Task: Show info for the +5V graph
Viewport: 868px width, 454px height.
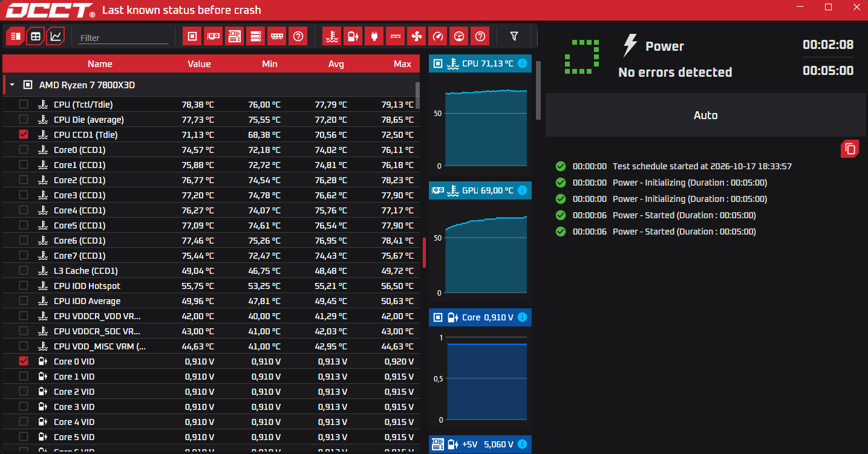Action: [x=522, y=444]
